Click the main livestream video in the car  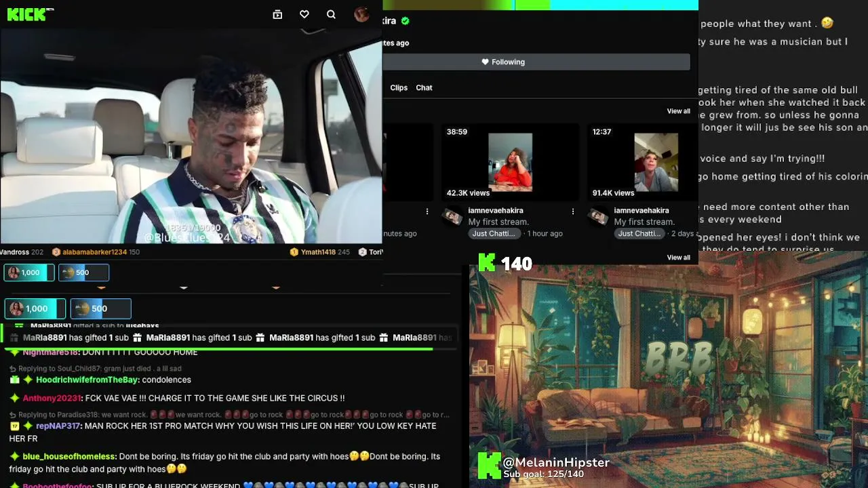click(191, 136)
